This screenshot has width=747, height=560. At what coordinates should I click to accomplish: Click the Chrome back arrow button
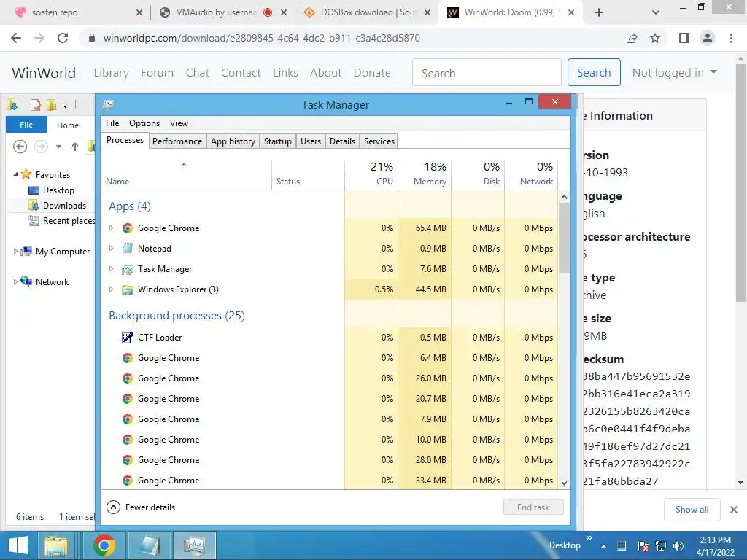[x=16, y=38]
